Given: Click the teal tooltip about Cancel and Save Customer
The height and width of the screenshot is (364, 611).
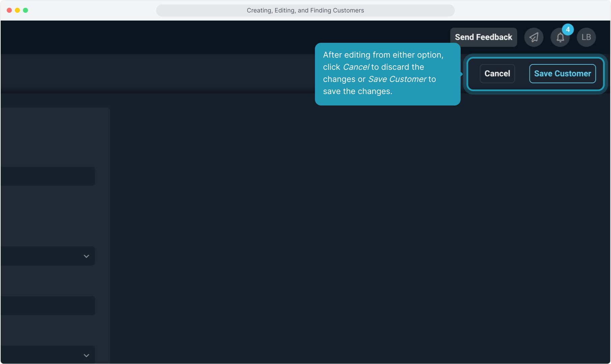Looking at the screenshot, I should [387, 98].
